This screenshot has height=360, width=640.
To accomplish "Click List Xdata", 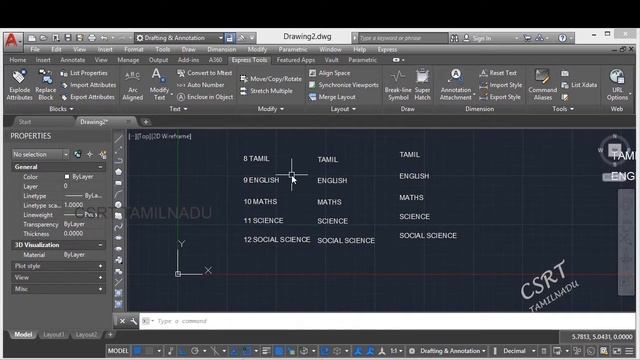I will click(579, 85).
